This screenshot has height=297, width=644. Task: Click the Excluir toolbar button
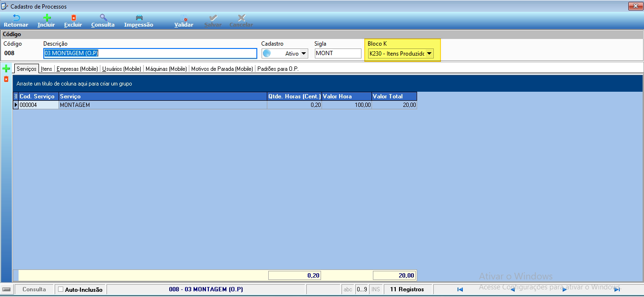coord(73,21)
